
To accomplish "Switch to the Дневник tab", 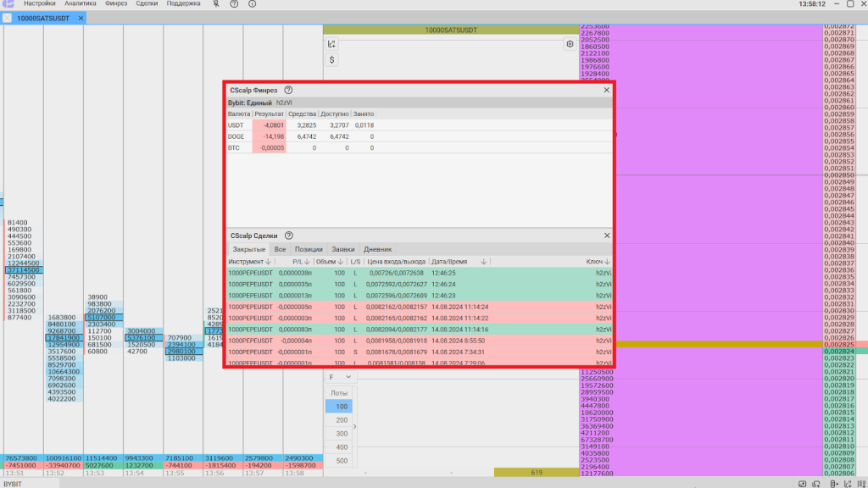I will coord(378,250).
